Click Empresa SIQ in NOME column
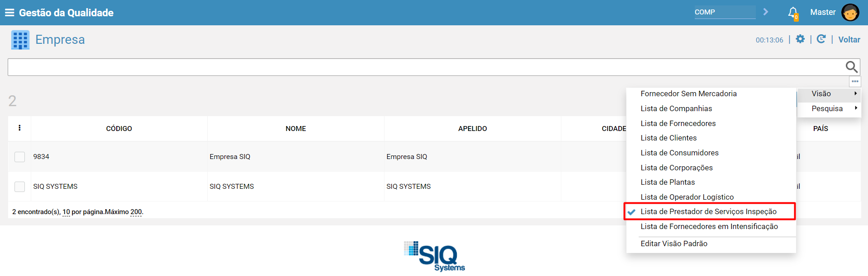The image size is (868, 276). pyautogui.click(x=230, y=157)
